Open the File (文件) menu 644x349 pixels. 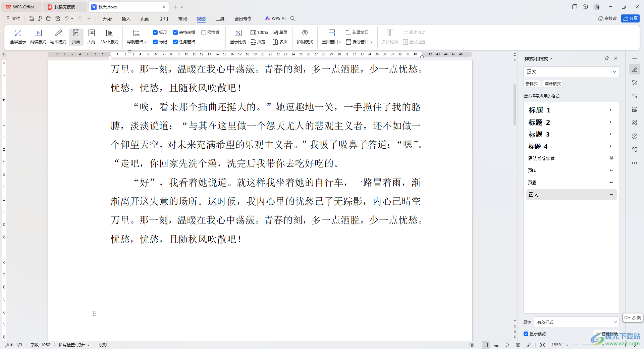13,19
